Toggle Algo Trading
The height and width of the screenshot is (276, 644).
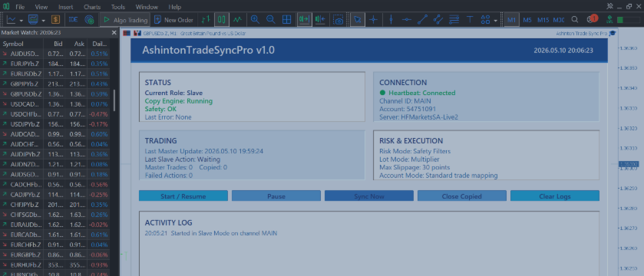tap(125, 20)
